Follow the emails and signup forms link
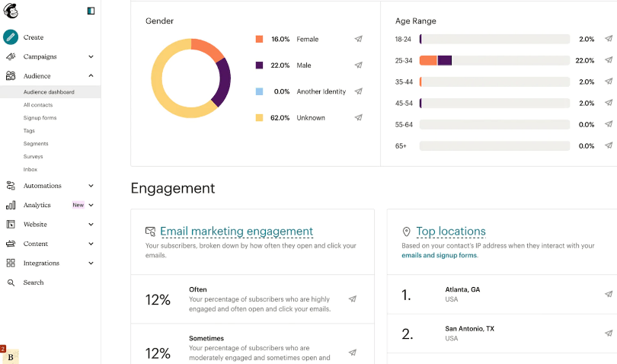This screenshot has height=364, width=617. pos(440,255)
